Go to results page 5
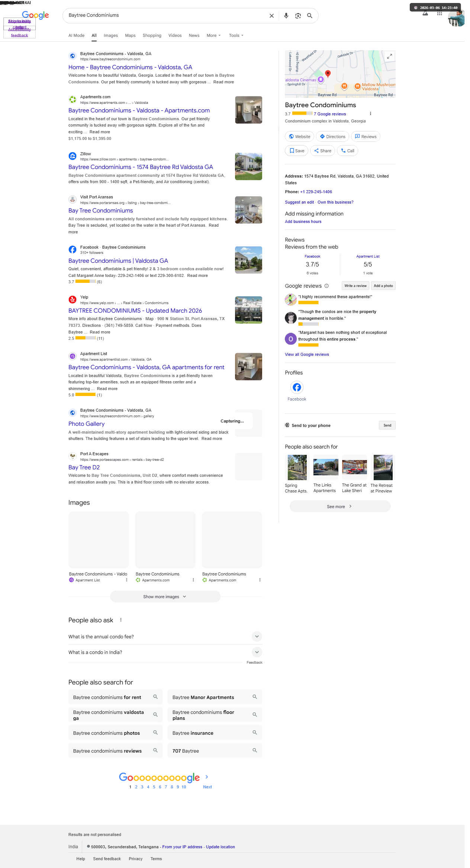This screenshot has width=470, height=868. pos(154,787)
